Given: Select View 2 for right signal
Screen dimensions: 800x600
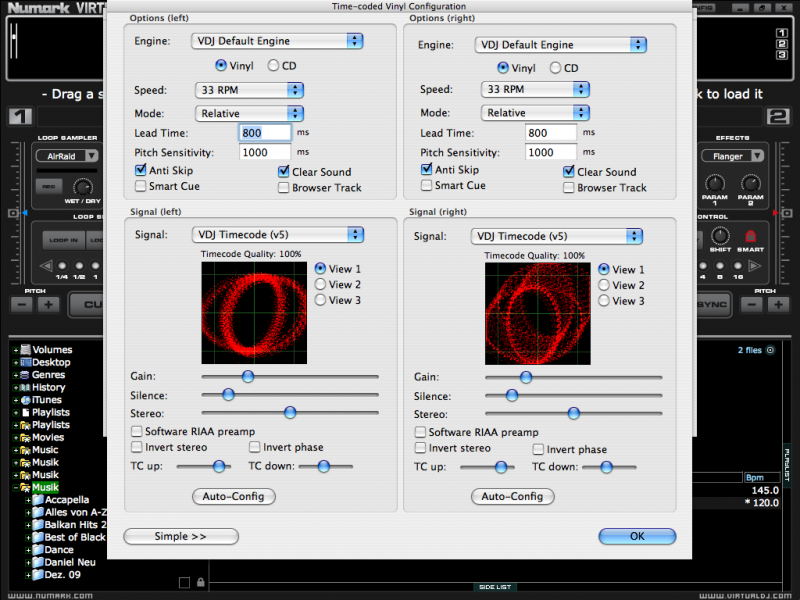Looking at the screenshot, I should coord(604,285).
